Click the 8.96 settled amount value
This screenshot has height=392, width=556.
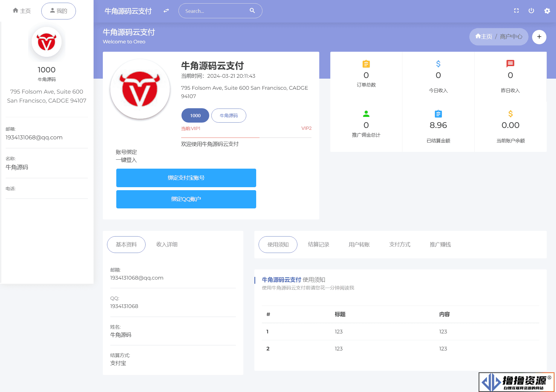click(x=438, y=125)
